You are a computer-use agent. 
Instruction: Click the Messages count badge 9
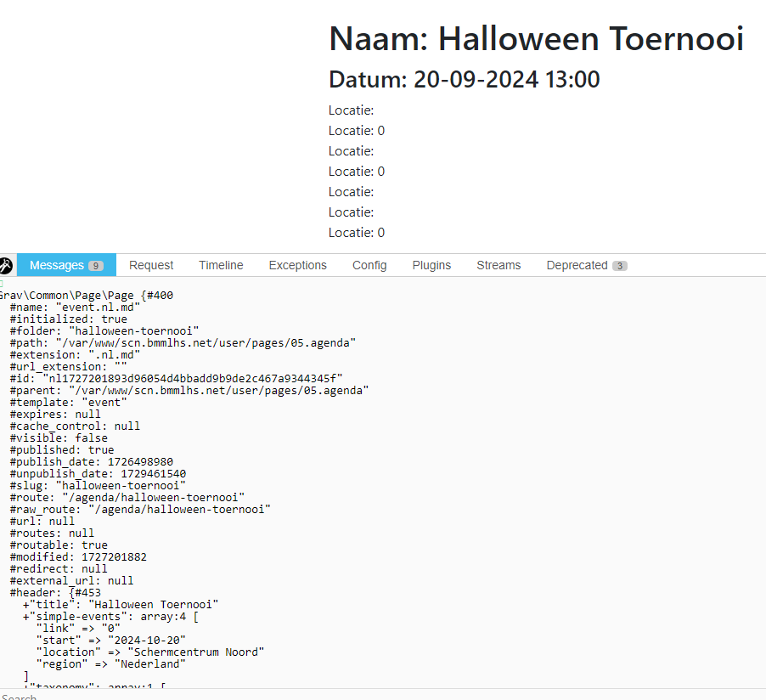click(x=96, y=266)
